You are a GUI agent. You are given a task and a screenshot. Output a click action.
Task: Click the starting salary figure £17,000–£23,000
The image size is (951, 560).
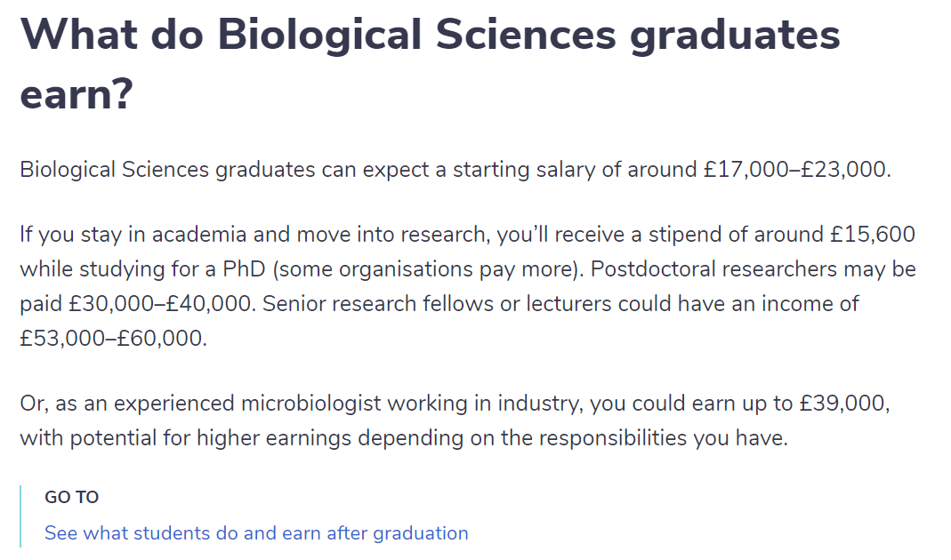(x=796, y=170)
